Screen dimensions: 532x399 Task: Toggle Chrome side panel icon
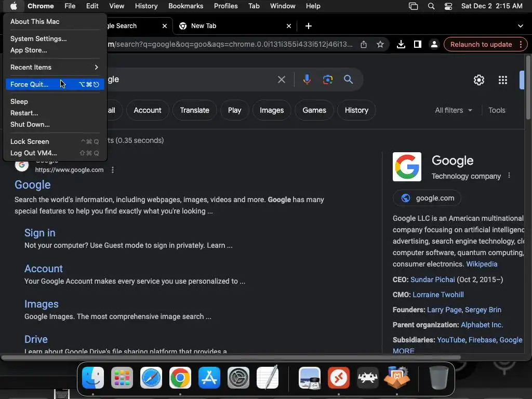pos(417,45)
